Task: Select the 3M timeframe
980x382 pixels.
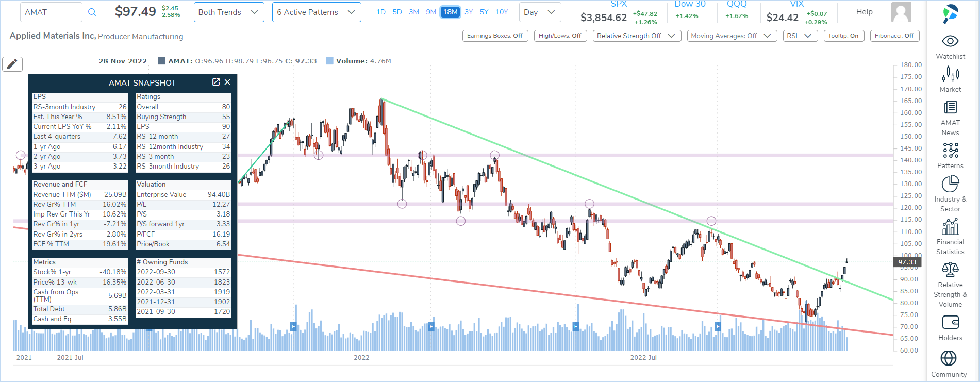Action: (414, 12)
